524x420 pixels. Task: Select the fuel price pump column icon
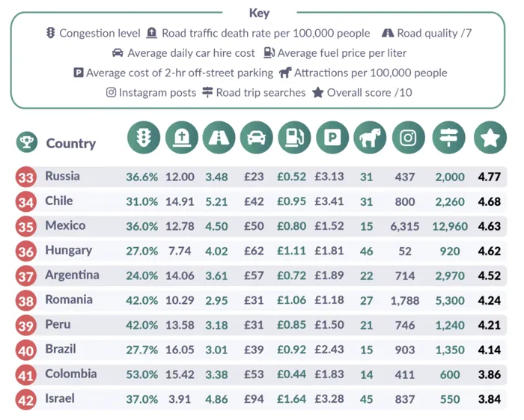point(294,138)
